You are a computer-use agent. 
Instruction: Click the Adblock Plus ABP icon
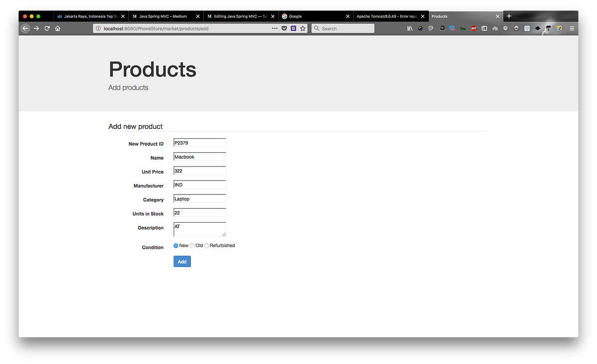coord(474,28)
